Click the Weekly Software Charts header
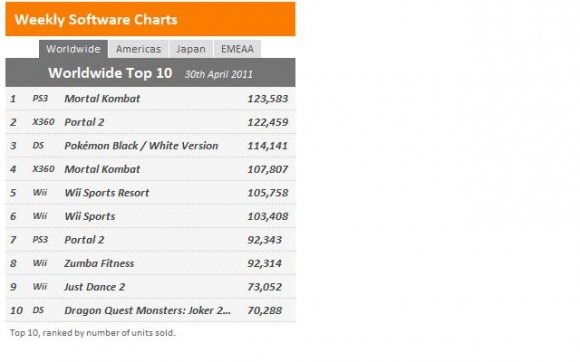The image size is (580, 362). click(96, 20)
